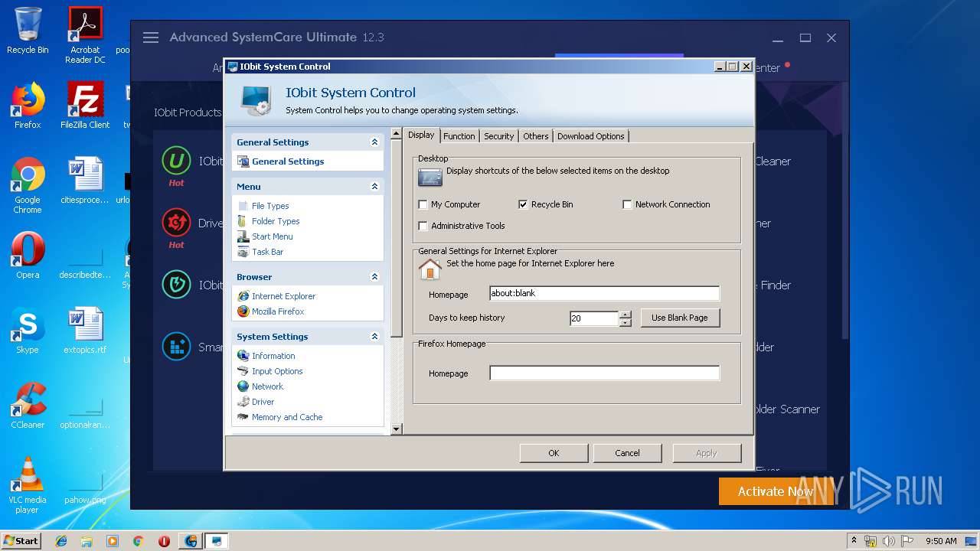This screenshot has width=980, height=551.
Task: Decrease days to keep history
Action: point(626,322)
